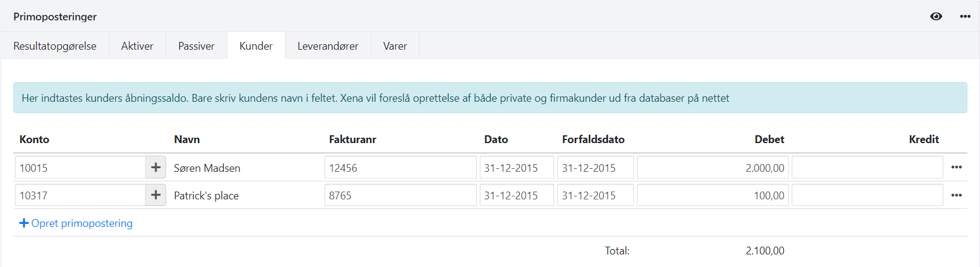
Task: Select empty Kredit field for Patrick's place
Action: click(867, 195)
